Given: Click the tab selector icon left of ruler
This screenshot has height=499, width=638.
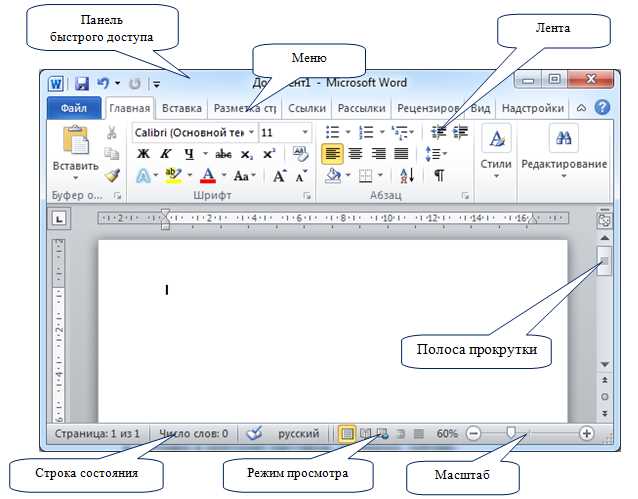Looking at the screenshot, I should [x=59, y=219].
